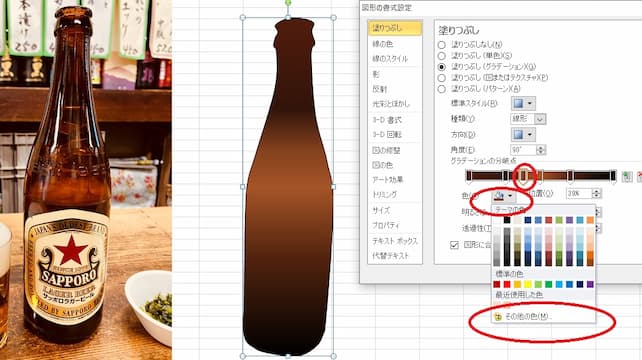Select picture or texture fill radio button
Screen dimensions: 642x360
[441, 77]
